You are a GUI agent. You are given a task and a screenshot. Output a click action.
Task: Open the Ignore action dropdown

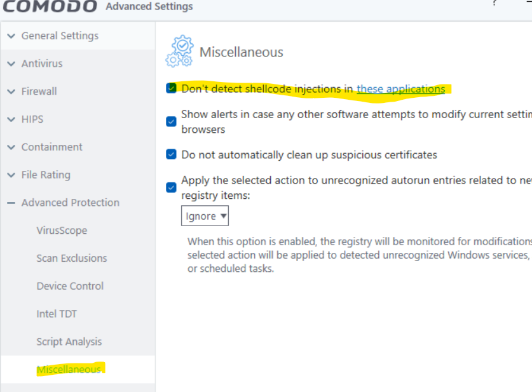click(x=205, y=216)
